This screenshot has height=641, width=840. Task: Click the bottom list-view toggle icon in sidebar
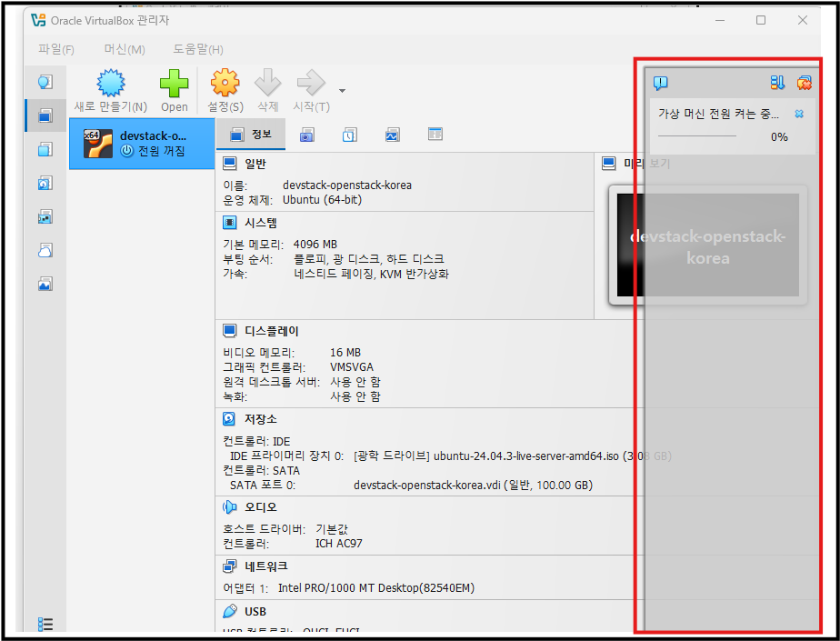(x=45, y=625)
